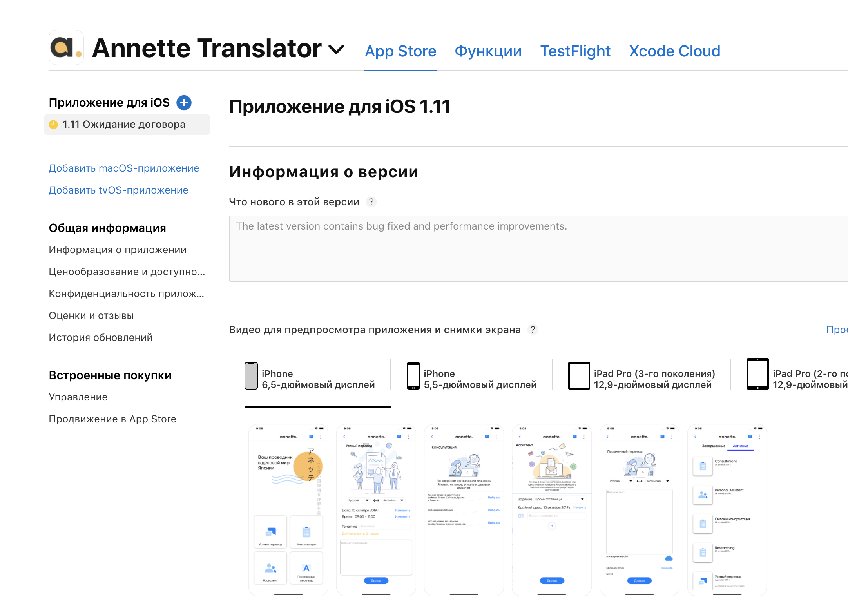Select iPad Pro 3rd generation 12.9-inch tab
This screenshot has width=848, height=616.
pyautogui.click(x=642, y=379)
